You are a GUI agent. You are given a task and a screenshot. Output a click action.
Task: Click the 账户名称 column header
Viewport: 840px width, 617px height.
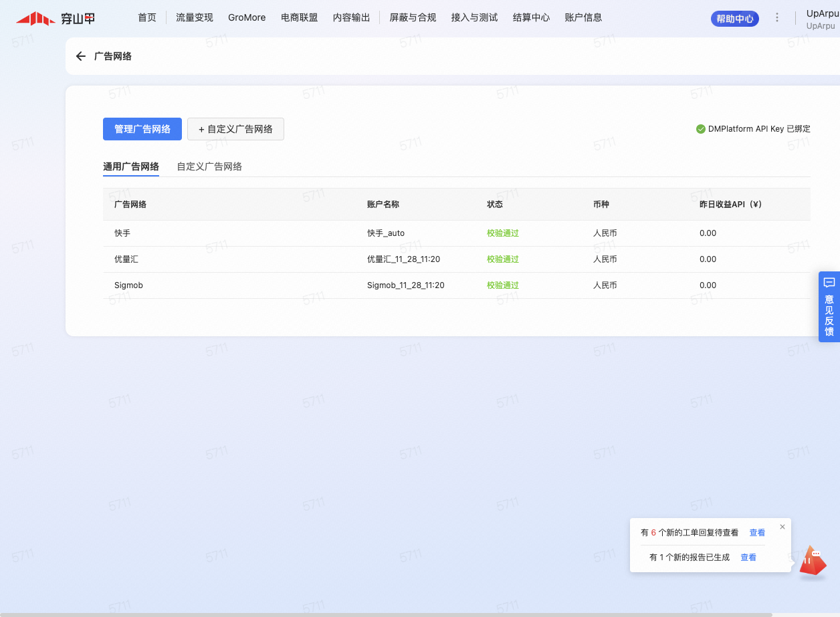tap(383, 205)
